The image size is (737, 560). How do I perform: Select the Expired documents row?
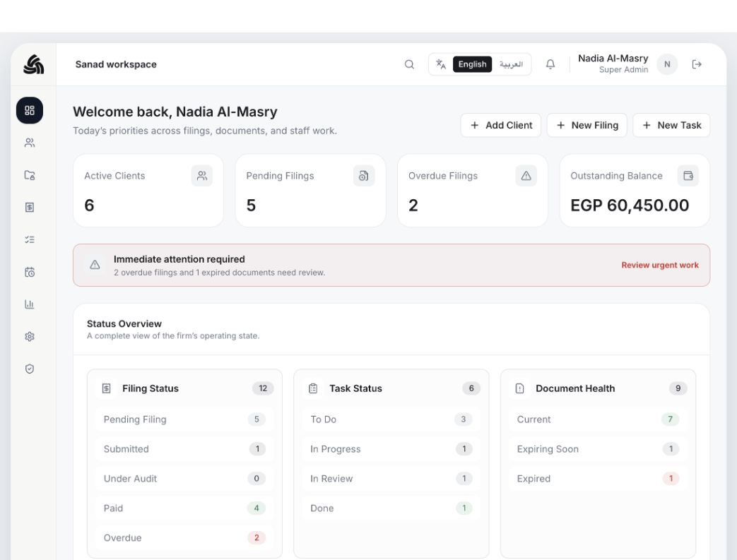(x=599, y=479)
